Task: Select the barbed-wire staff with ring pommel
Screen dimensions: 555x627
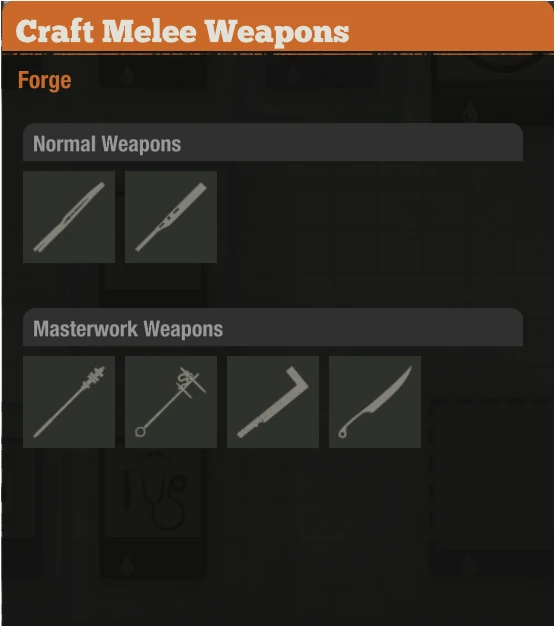Action: (x=171, y=402)
